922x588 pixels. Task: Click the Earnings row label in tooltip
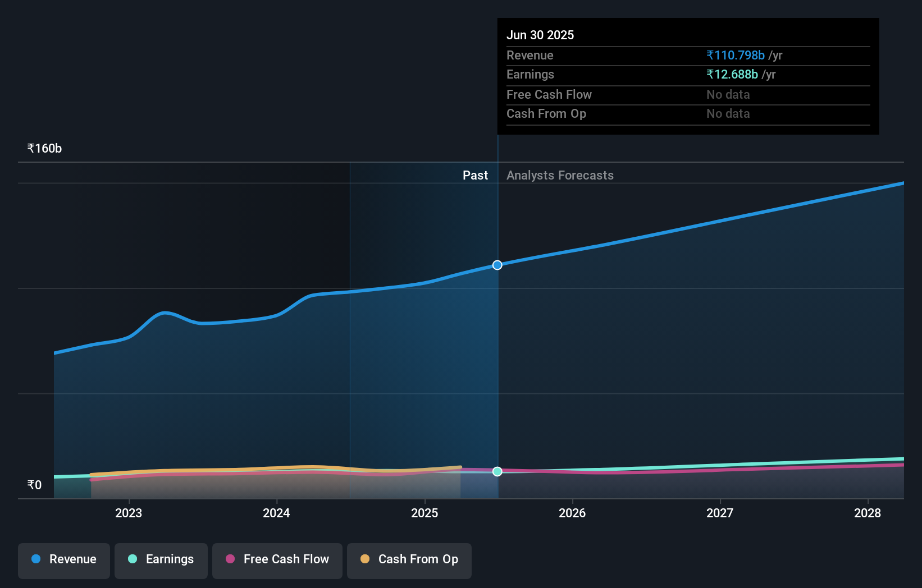530,74
